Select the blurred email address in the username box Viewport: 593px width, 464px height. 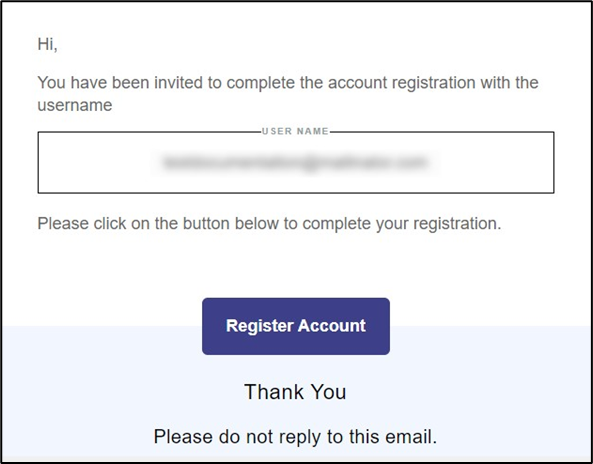(x=296, y=163)
